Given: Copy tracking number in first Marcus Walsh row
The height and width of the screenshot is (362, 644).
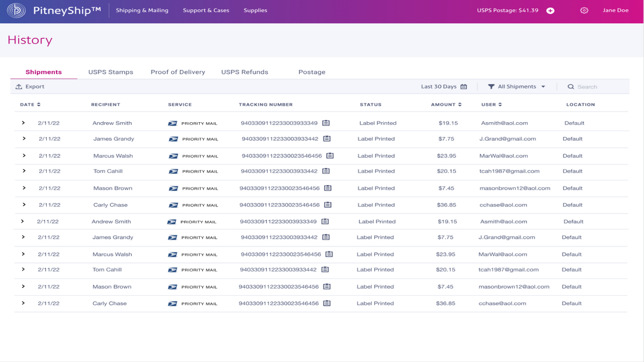Looking at the screenshot, I should coord(330,156).
